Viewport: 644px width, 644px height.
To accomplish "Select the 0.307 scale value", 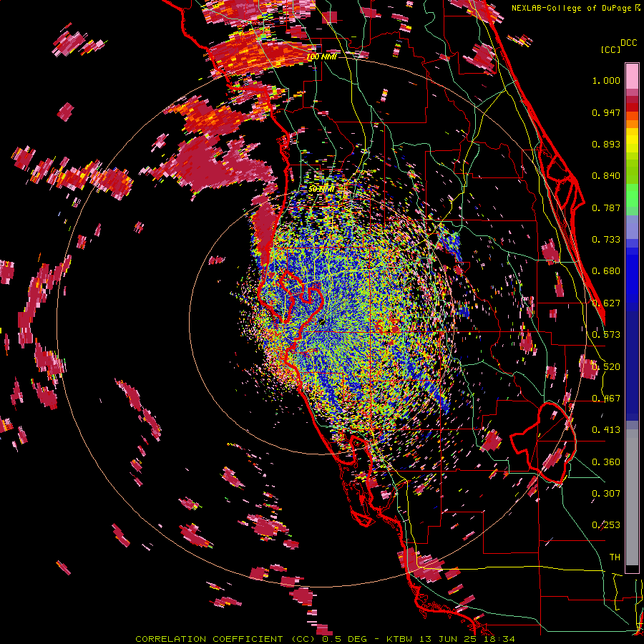I will (x=606, y=494).
